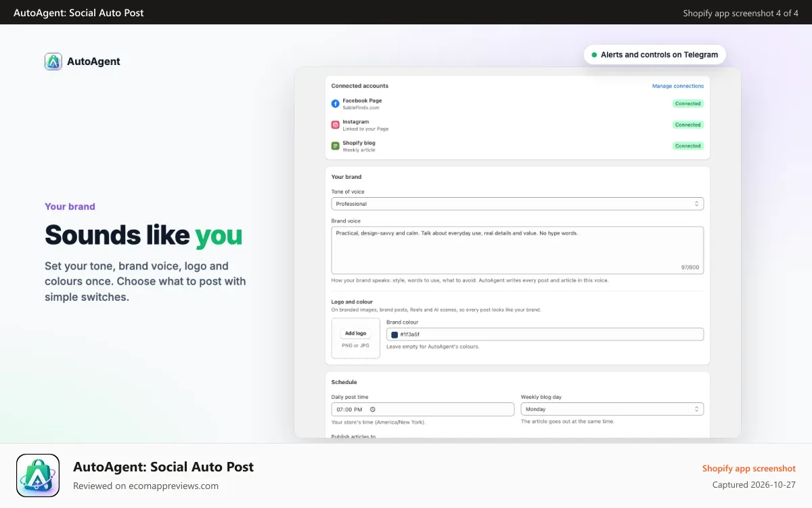
Task: Click the Your brand card heading
Action: (346, 177)
